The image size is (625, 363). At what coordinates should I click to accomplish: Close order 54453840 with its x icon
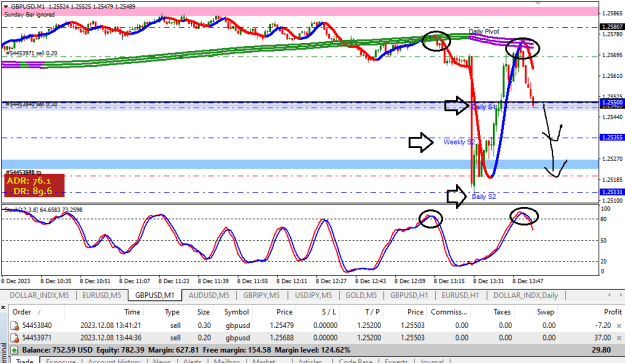coord(619,326)
